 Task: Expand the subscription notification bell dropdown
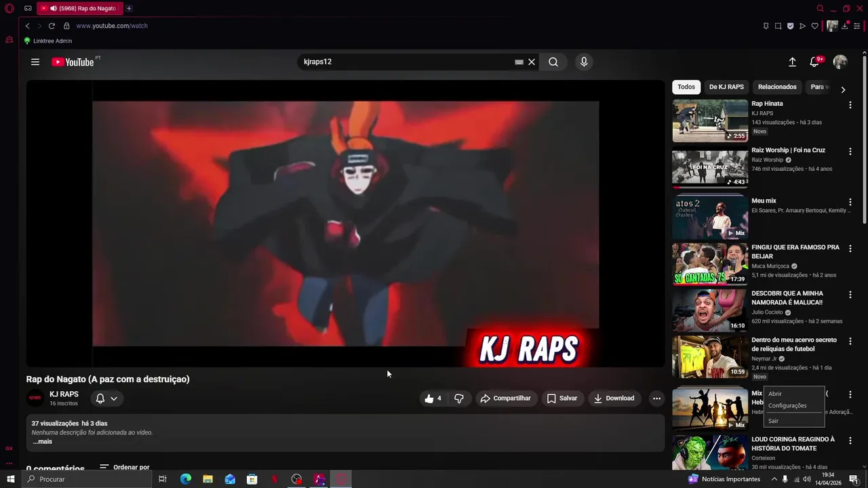point(106,399)
